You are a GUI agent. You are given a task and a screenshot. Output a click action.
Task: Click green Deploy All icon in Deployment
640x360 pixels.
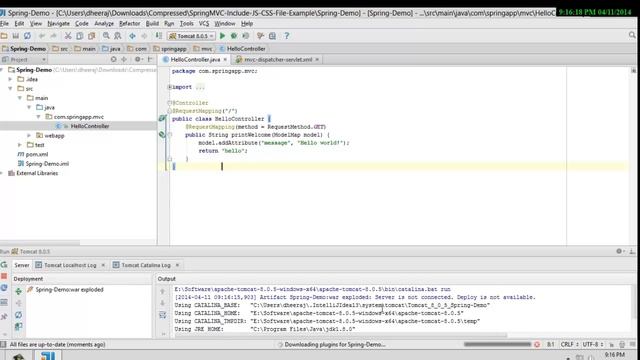tap(18, 291)
